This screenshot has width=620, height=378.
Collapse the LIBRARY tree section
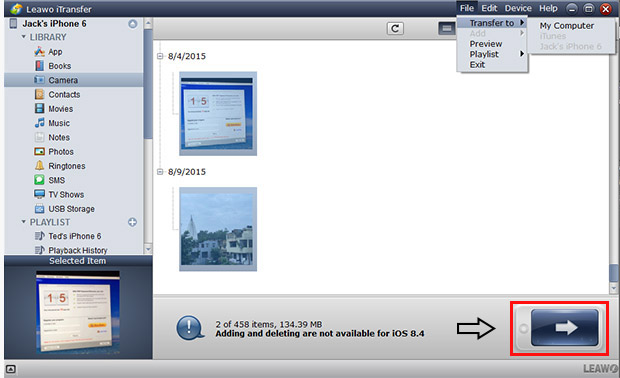coord(24,37)
